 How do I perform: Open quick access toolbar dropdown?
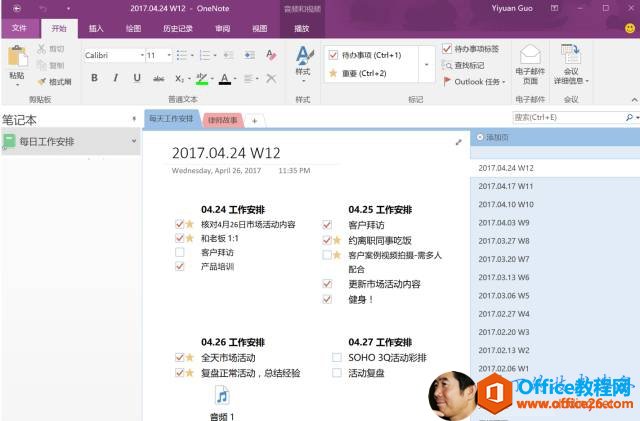coord(68,9)
